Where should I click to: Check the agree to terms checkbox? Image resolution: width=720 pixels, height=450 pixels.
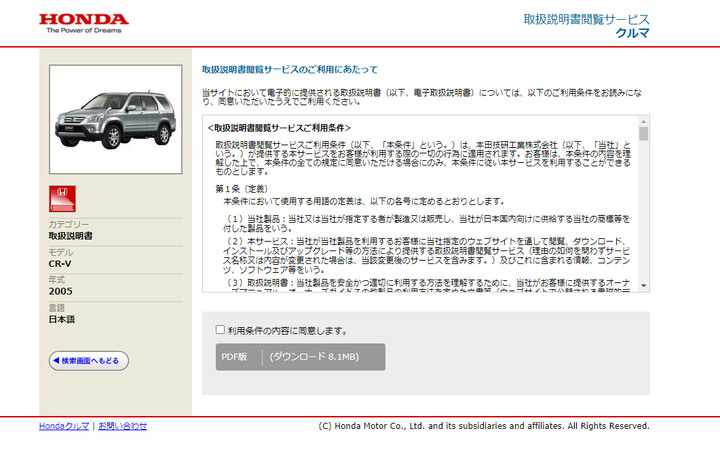pyautogui.click(x=220, y=330)
